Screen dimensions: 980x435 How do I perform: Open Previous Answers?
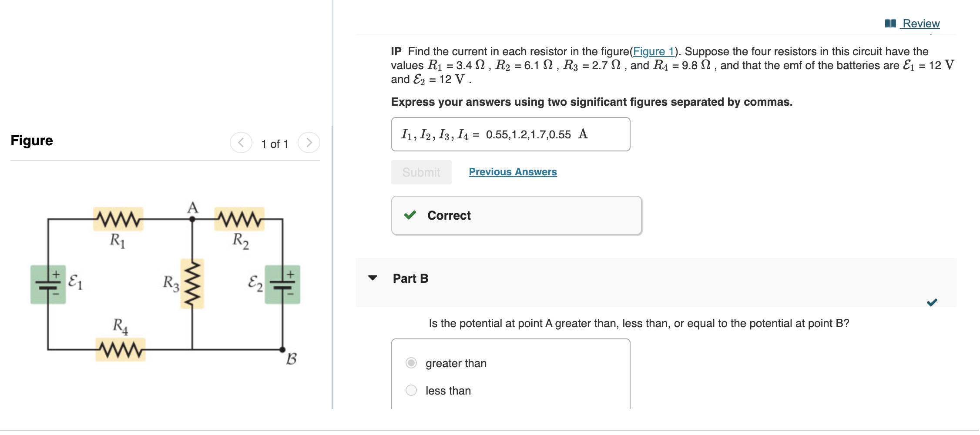pos(513,172)
